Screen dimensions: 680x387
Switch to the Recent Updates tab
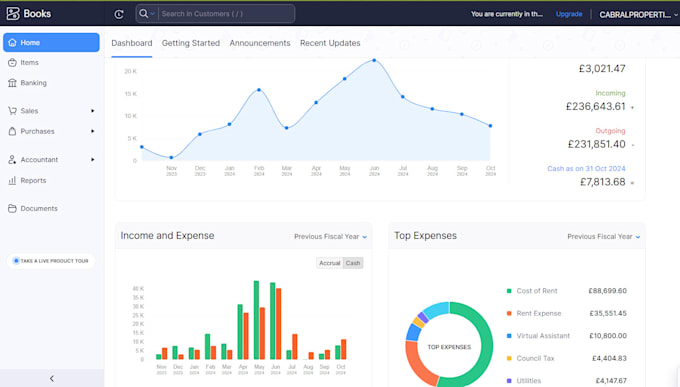330,43
